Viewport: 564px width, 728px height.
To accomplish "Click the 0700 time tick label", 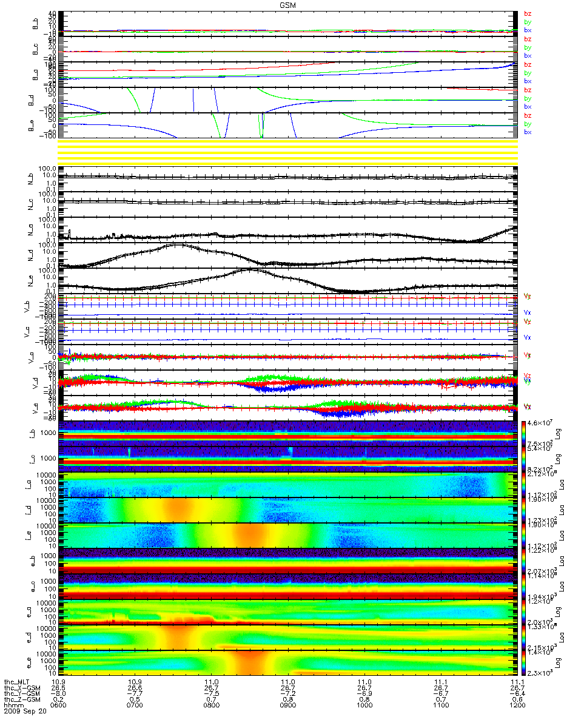I will pyautogui.click(x=134, y=706).
